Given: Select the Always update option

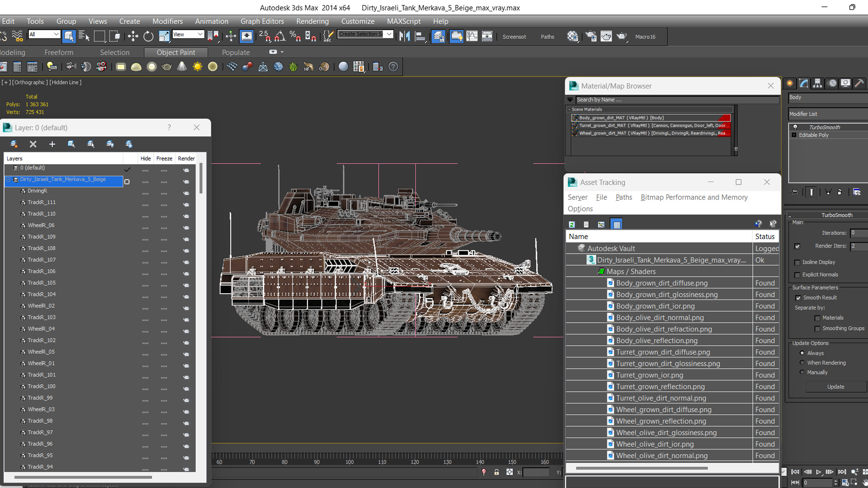Looking at the screenshot, I should 802,353.
